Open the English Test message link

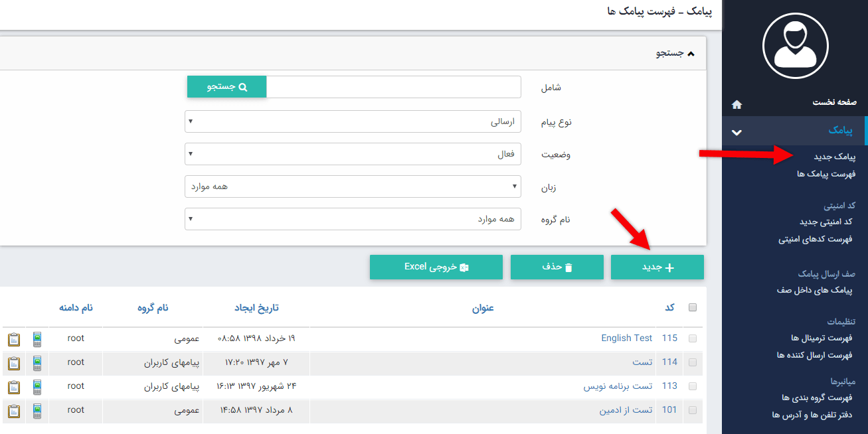tap(626, 338)
